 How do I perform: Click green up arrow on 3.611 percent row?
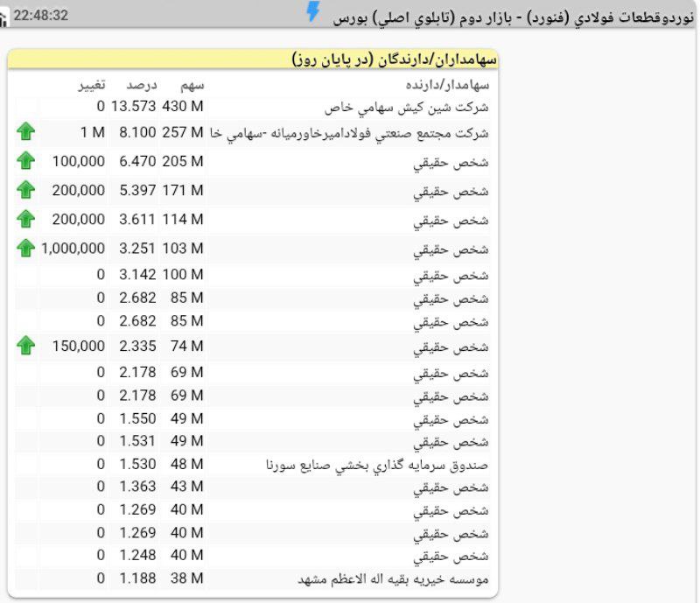tap(26, 219)
